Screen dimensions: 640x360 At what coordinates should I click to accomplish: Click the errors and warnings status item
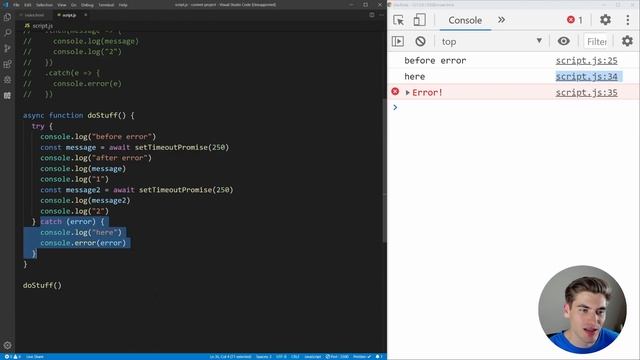[12, 357]
